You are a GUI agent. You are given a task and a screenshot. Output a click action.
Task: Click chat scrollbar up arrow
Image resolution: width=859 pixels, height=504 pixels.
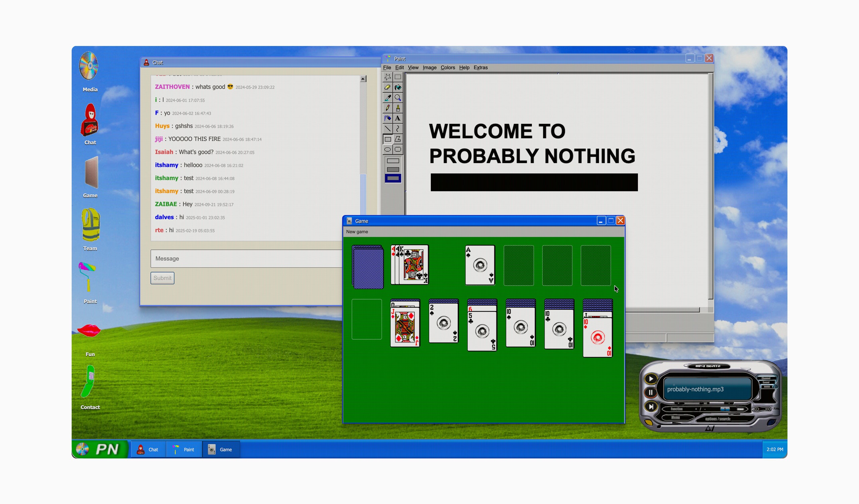point(363,79)
